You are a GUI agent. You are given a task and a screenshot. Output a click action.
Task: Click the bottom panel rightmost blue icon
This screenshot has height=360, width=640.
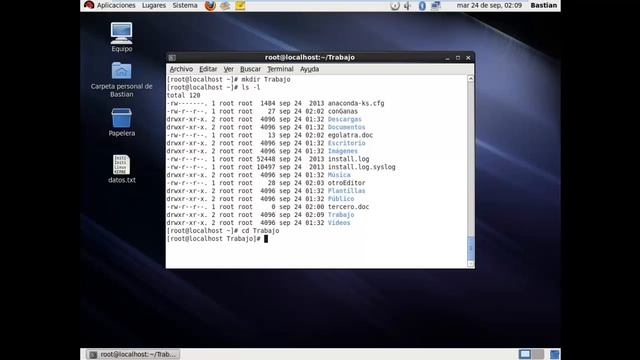click(x=554, y=354)
